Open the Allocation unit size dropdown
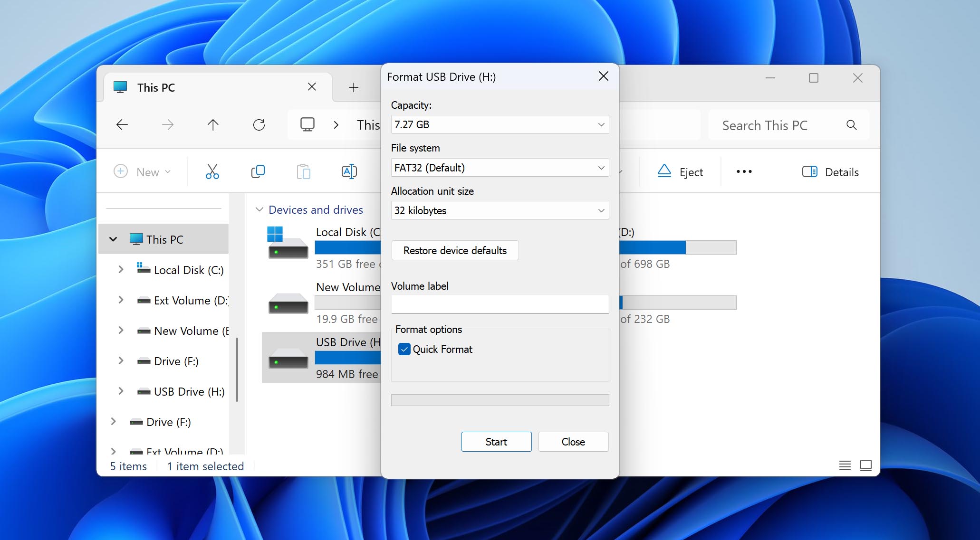 (x=500, y=210)
